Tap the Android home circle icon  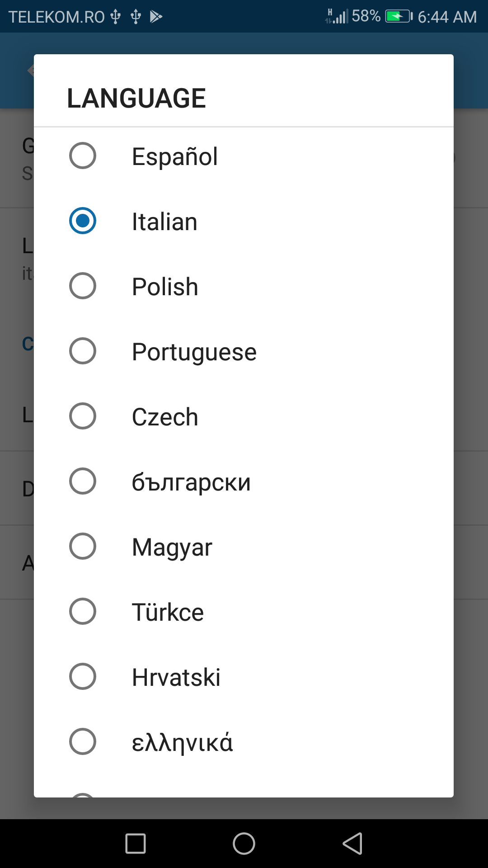click(244, 844)
